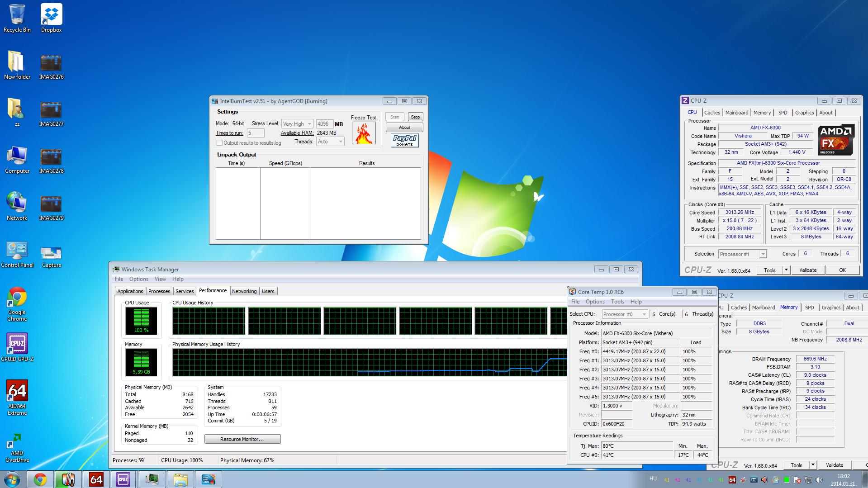This screenshot has width=868, height=488.
Task: Click Validate in the CPU-Z CPU window
Action: pyautogui.click(x=808, y=270)
